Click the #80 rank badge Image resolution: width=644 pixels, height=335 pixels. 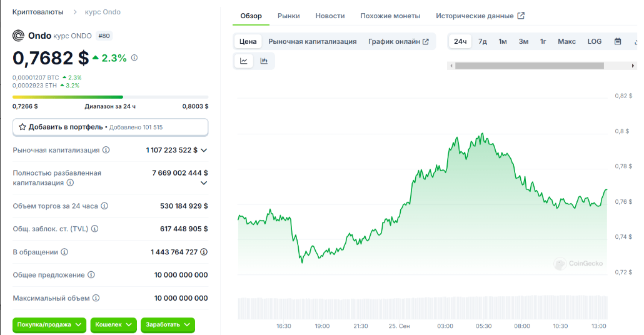(x=104, y=36)
